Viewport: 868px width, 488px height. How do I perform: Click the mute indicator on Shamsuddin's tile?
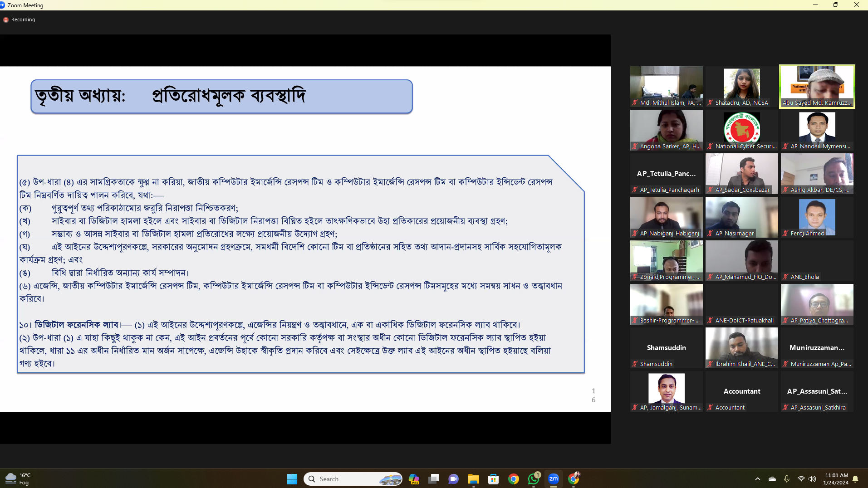(x=634, y=364)
